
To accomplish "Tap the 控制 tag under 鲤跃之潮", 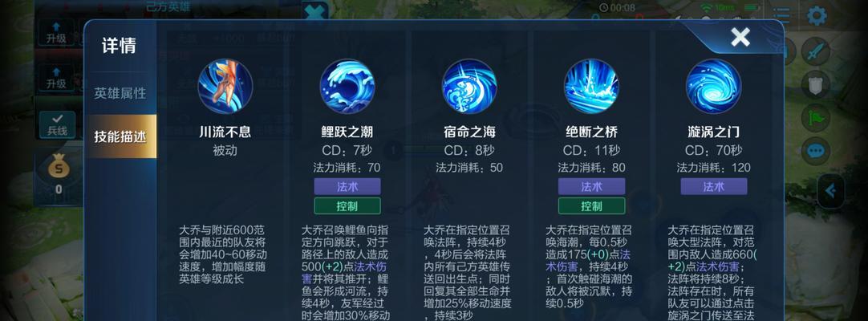I will 347,206.
